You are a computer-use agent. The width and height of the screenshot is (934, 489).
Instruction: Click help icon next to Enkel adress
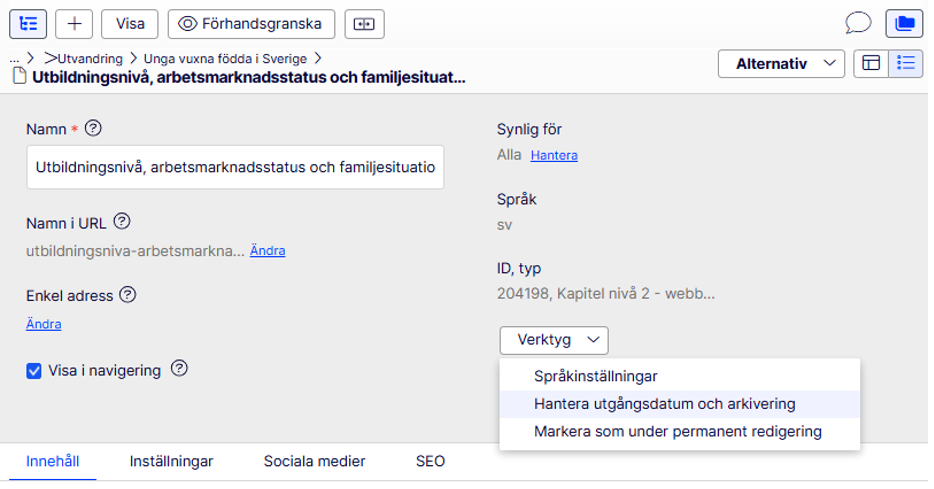click(127, 295)
